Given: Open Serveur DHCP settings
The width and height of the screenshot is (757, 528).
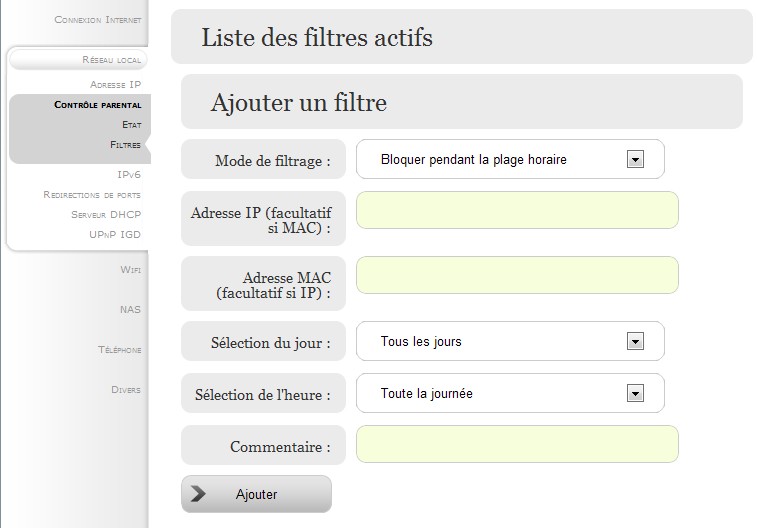Looking at the screenshot, I should tap(106, 215).
